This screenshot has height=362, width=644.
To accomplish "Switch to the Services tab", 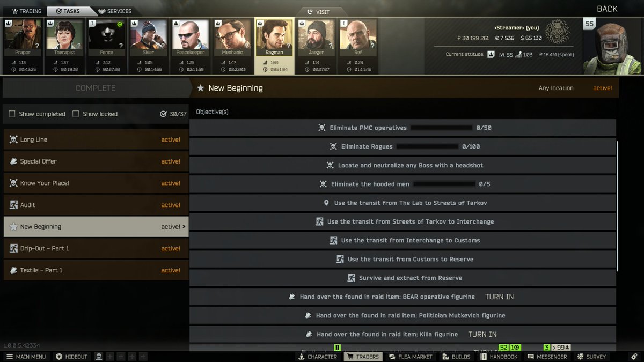I will pos(114,11).
